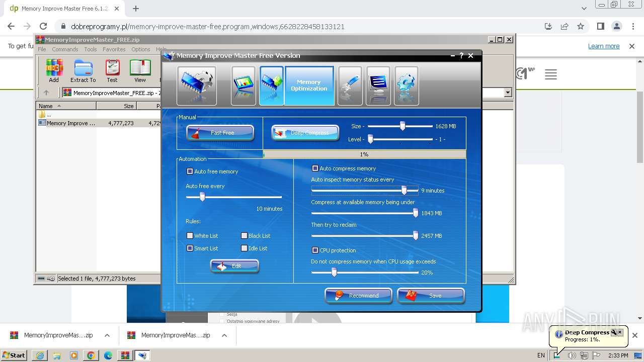The height and width of the screenshot is (362, 644).
Task: Share this page from the address bar
Action: 565,27
